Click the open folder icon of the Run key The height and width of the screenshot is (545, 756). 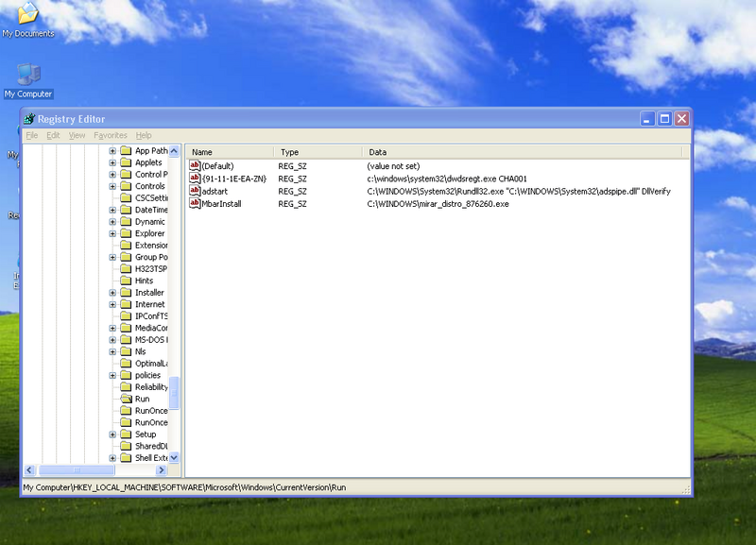(x=126, y=399)
